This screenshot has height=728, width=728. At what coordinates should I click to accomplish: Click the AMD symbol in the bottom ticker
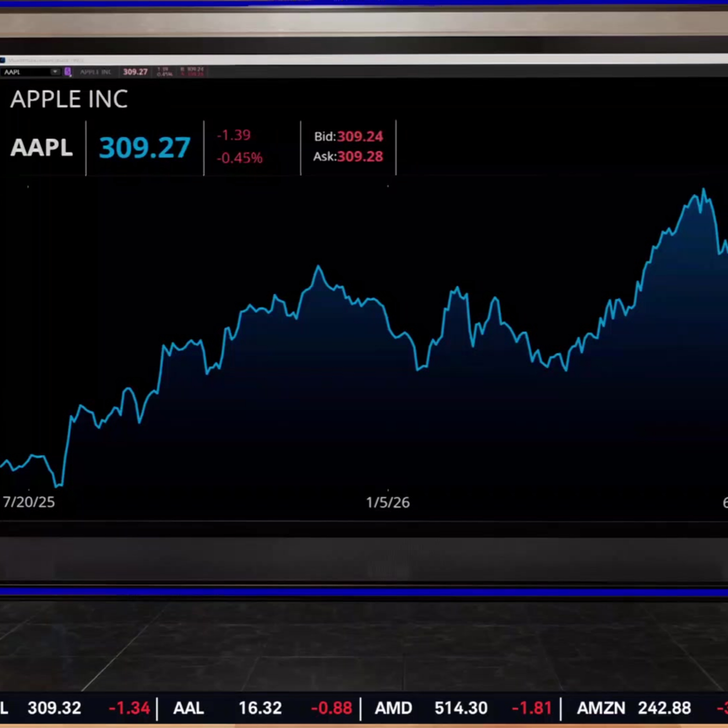pyautogui.click(x=393, y=708)
